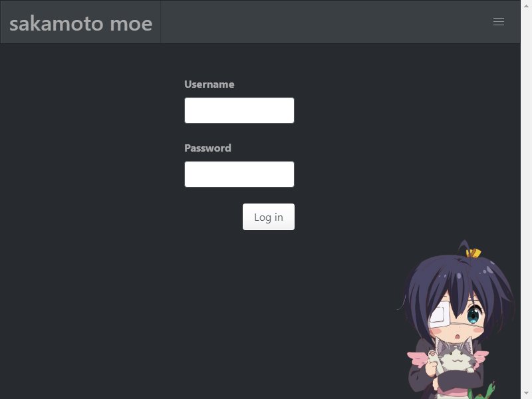Click the sakamoto moe brand link
This screenshot has width=532, height=399.
[80, 23]
